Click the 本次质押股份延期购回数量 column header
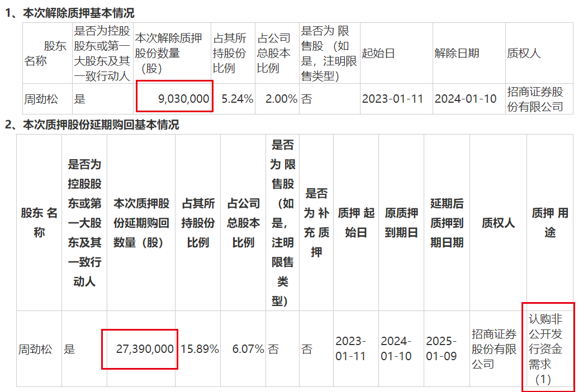588x392 pixels. click(141, 222)
